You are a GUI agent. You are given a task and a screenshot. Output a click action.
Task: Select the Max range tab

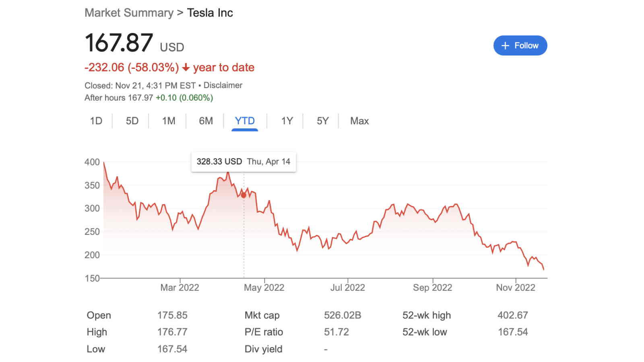(359, 121)
